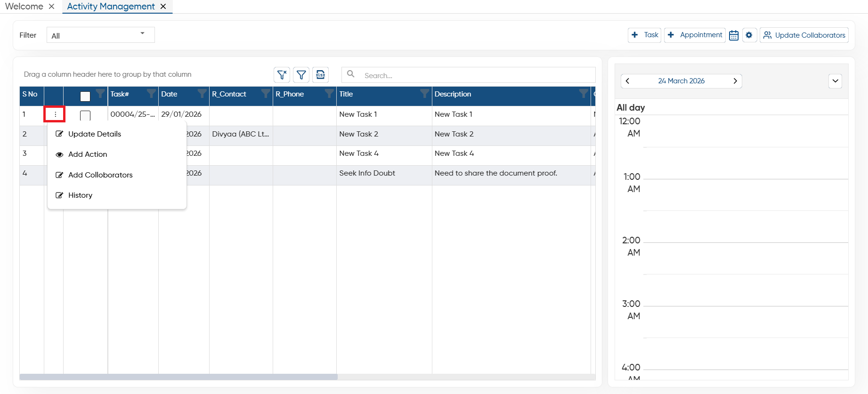The image size is (868, 394).
Task: Toggle the select-all header checkbox
Action: pos(85,96)
